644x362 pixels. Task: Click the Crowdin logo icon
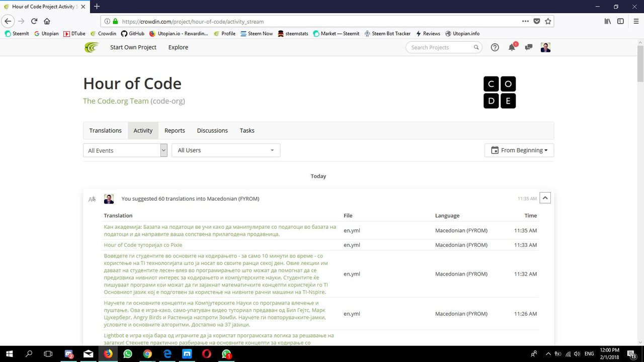tap(92, 47)
